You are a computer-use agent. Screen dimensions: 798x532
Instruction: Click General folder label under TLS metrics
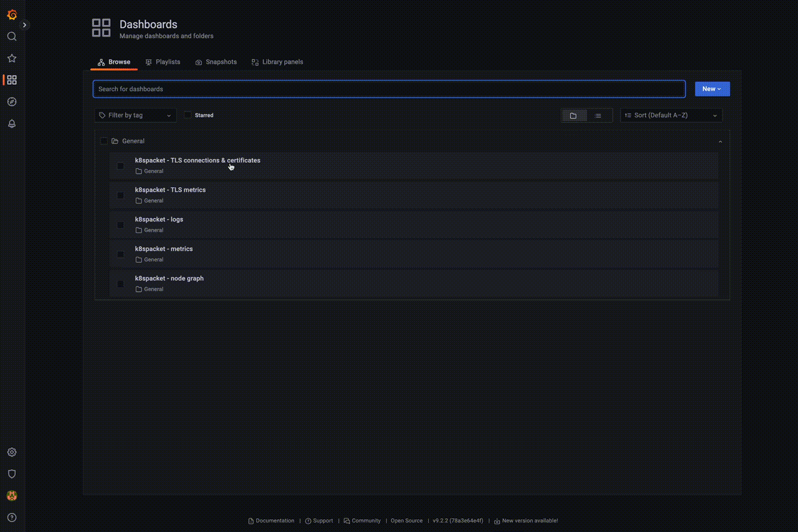150,200
